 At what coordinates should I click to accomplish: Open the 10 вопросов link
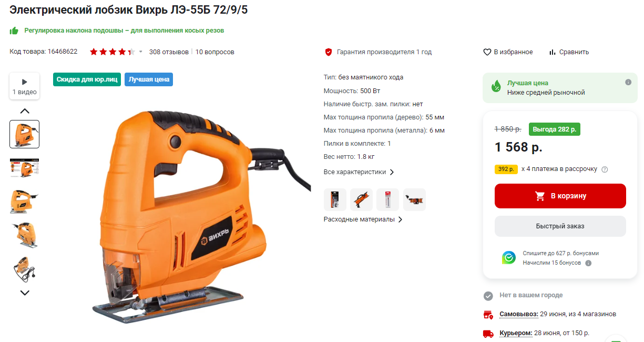[x=215, y=52]
